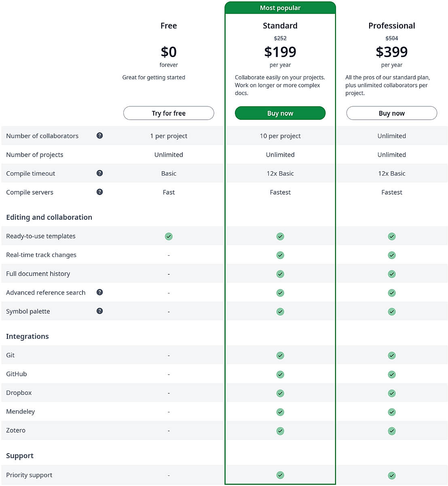Click the Support section heading
The image size is (448, 486).
pyautogui.click(x=20, y=456)
